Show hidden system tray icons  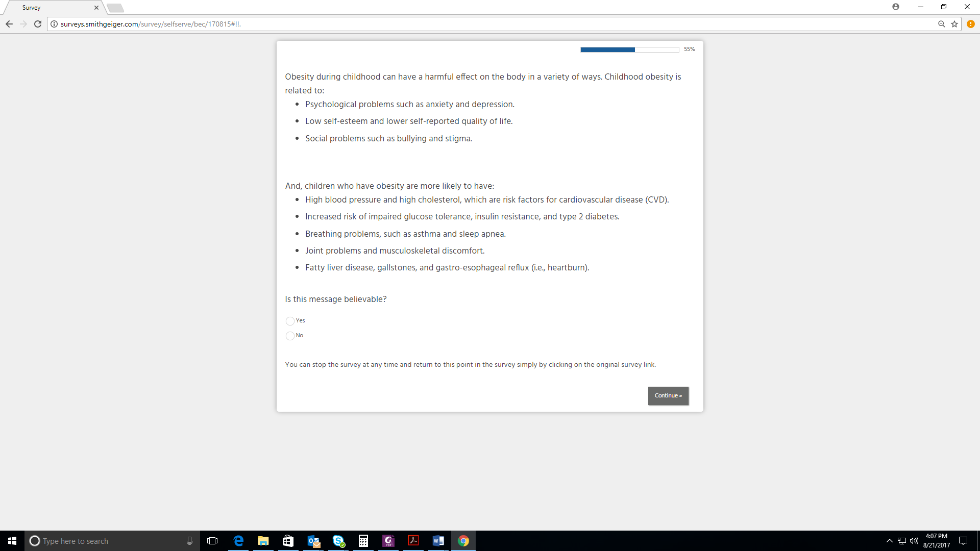[x=890, y=541]
